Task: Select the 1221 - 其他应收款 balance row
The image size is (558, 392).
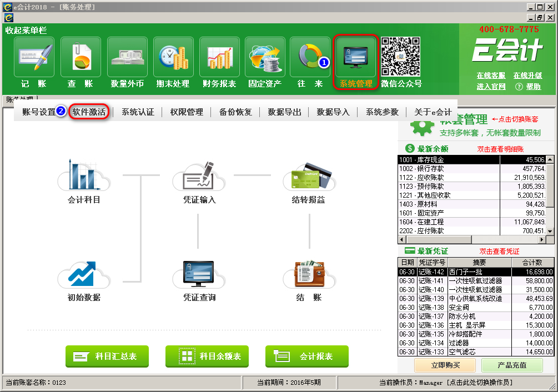Action: coord(472,195)
